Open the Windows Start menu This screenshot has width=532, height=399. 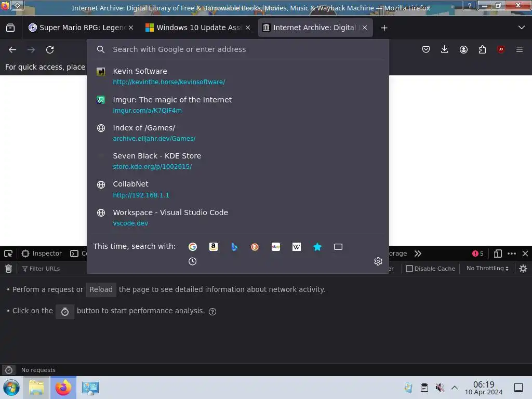(11, 388)
